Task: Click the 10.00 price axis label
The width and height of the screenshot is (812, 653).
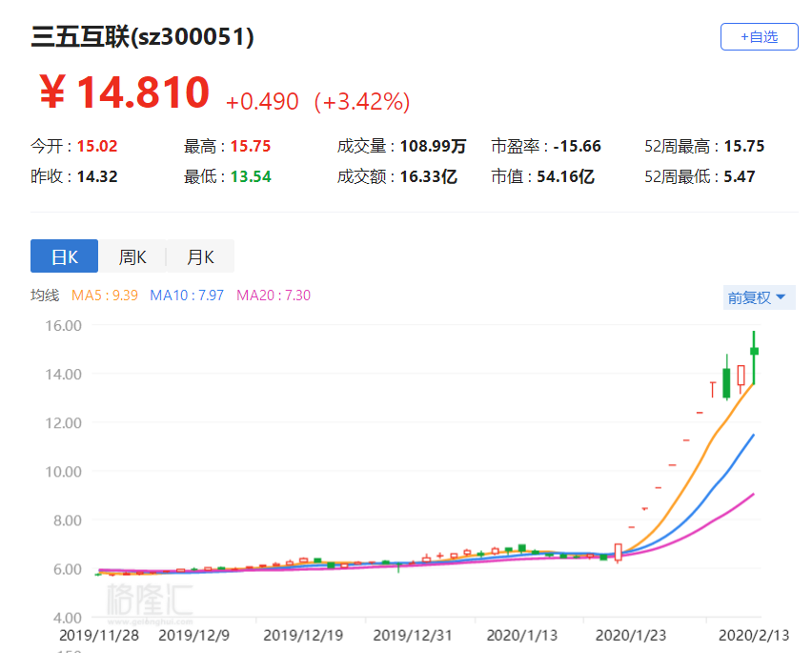Action: [x=63, y=472]
